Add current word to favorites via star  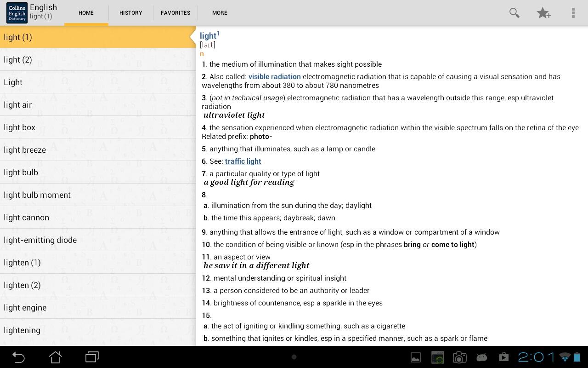tap(544, 13)
